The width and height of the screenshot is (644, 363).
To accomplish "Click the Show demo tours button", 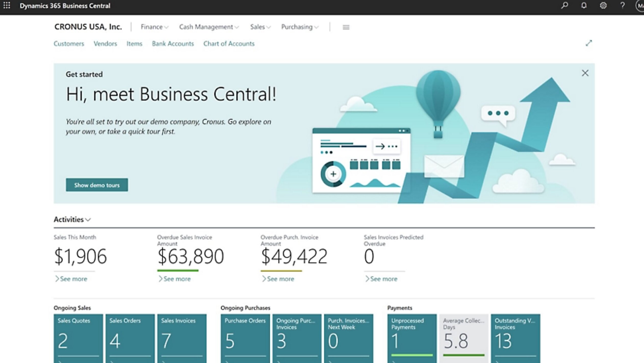I will coord(97,185).
